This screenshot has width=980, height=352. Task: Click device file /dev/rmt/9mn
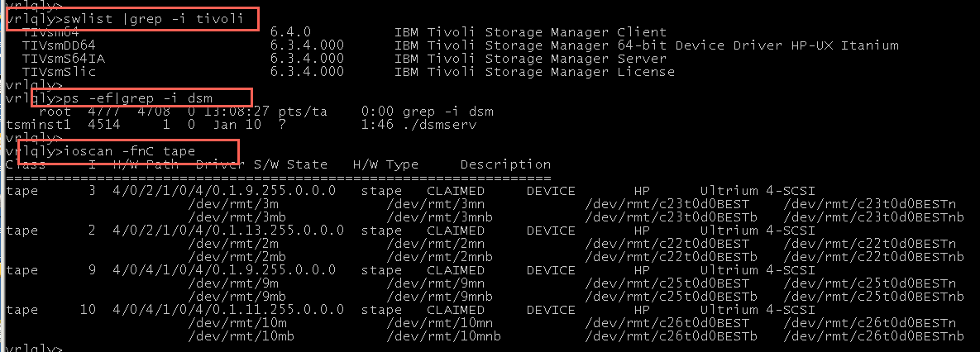point(418,283)
